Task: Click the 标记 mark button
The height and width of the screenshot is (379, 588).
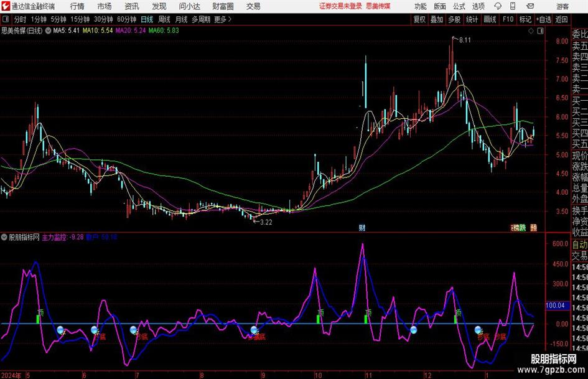Action: tap(525, 19)
